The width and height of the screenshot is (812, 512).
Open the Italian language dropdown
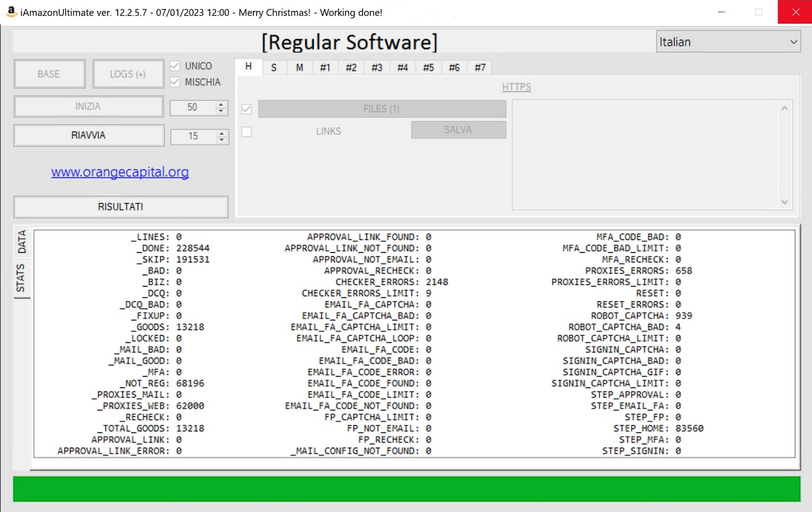click(728, 42)
